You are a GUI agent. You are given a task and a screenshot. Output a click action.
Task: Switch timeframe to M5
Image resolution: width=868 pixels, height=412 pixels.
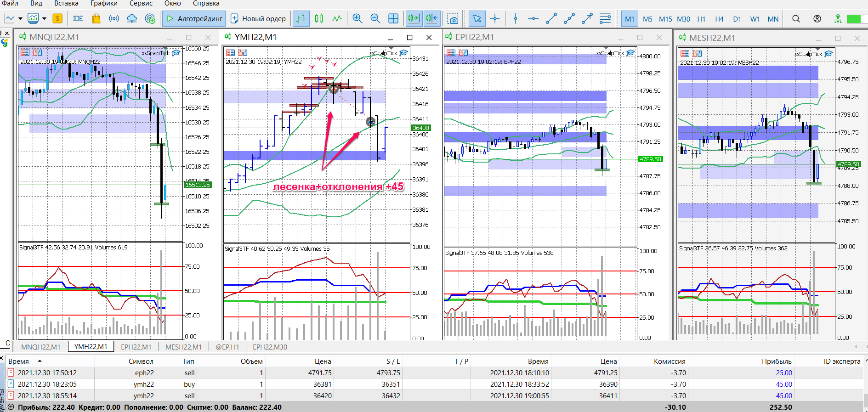point(647,19)
